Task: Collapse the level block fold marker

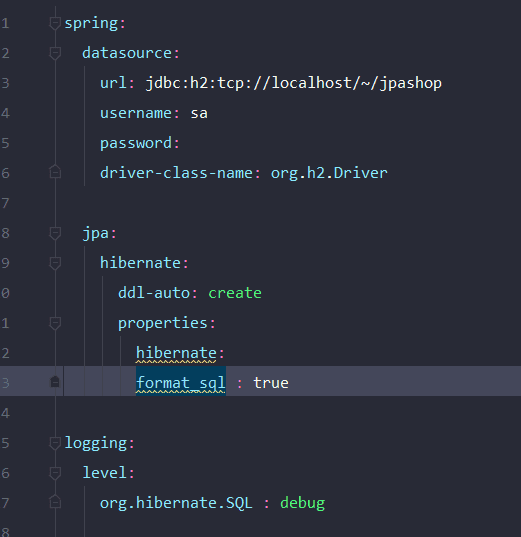Action: [55, 473]
